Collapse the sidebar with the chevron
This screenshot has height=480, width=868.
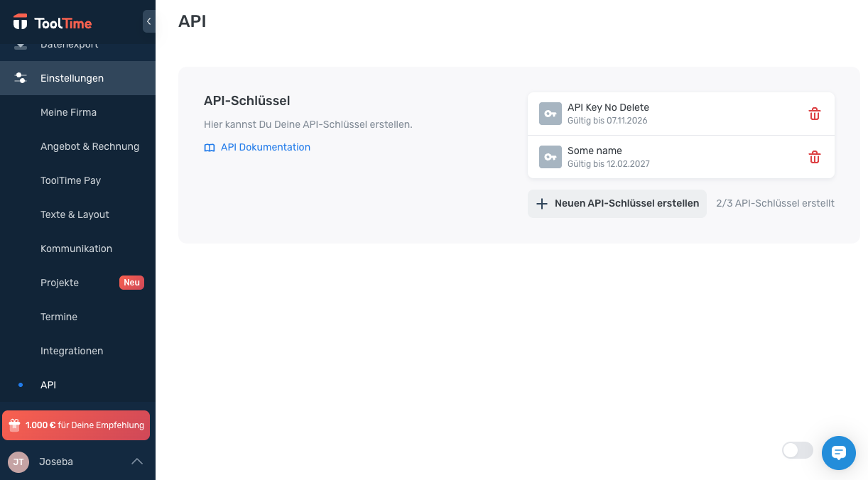tap(148, 21)
